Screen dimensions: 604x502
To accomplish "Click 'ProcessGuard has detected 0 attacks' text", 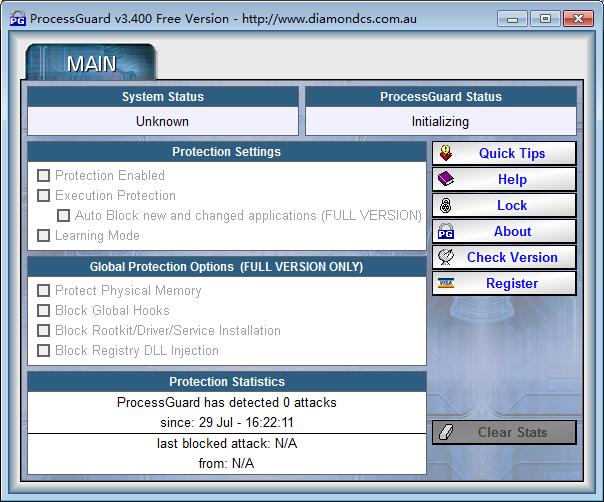I will coord(226,402).
